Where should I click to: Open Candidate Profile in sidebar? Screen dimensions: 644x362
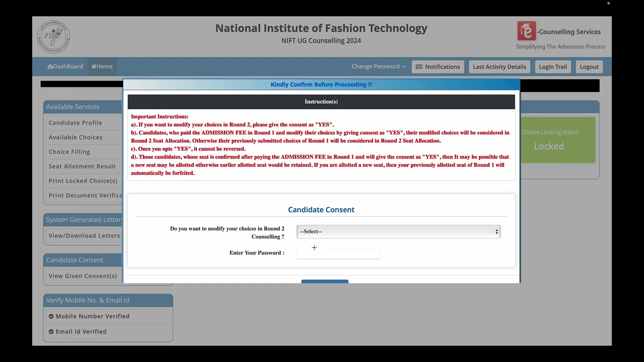coord(75,123)
